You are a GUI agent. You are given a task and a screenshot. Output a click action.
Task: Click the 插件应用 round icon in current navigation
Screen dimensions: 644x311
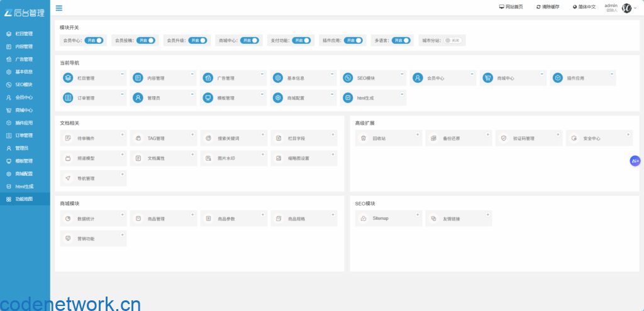pyautogui.click(x=558, y=77)
